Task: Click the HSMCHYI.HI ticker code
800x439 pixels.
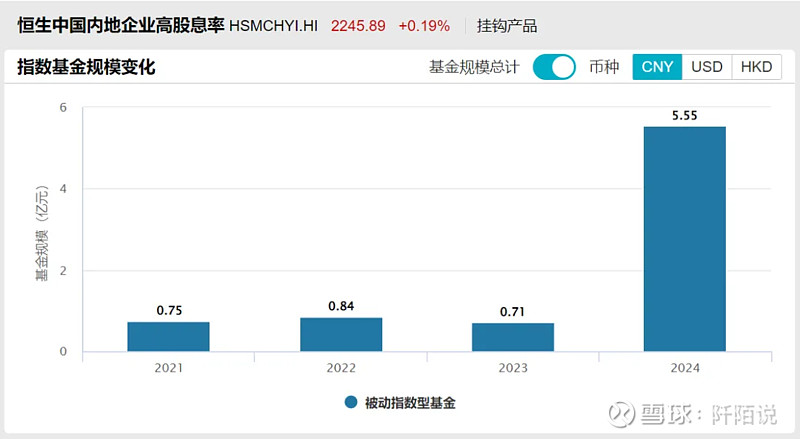Action: pyautogui.click(x=273, y=26)
